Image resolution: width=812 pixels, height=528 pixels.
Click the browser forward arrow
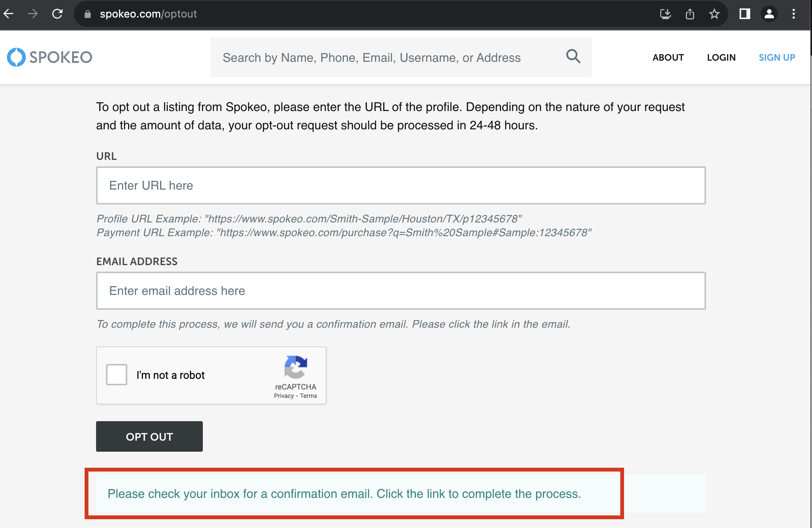[33, 14]
